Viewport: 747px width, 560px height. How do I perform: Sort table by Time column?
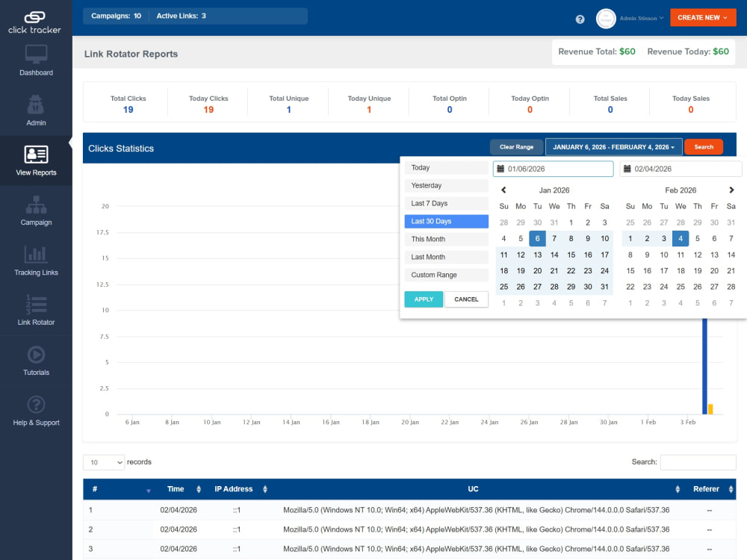tap(199, 489)
